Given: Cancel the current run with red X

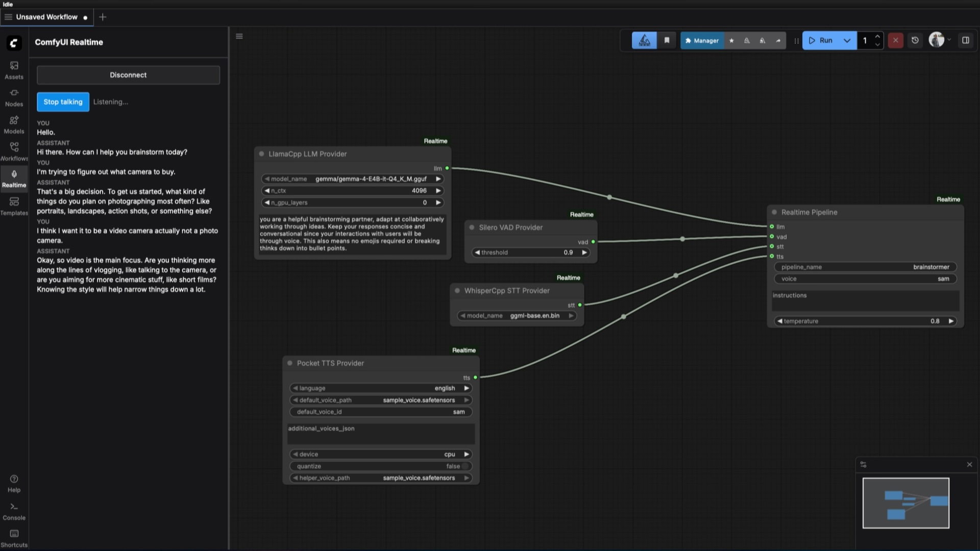Looking at the screenshot, I should pos(895,40).
